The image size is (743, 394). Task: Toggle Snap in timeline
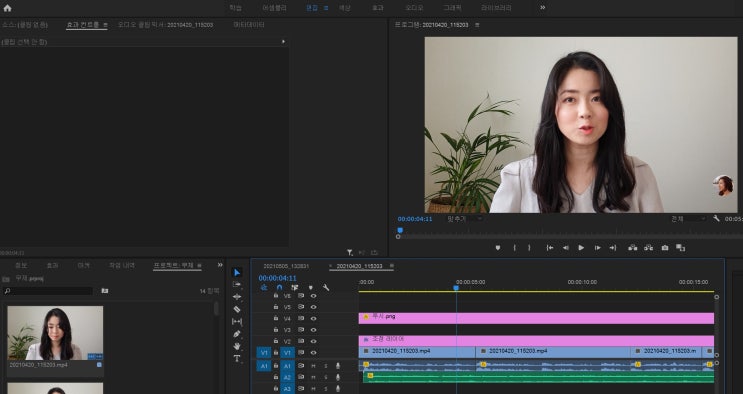[x=279, y=287]
